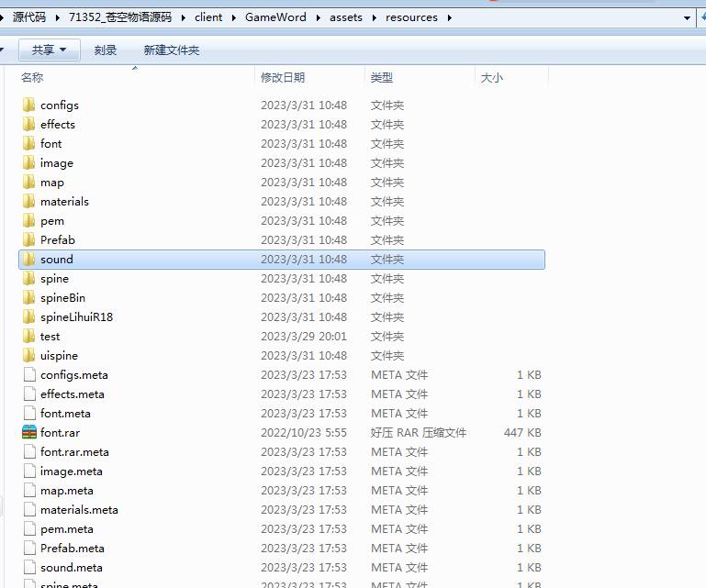Click the effects folder icon
This screenshot has width=706, height=588.
tap(29, 124)
